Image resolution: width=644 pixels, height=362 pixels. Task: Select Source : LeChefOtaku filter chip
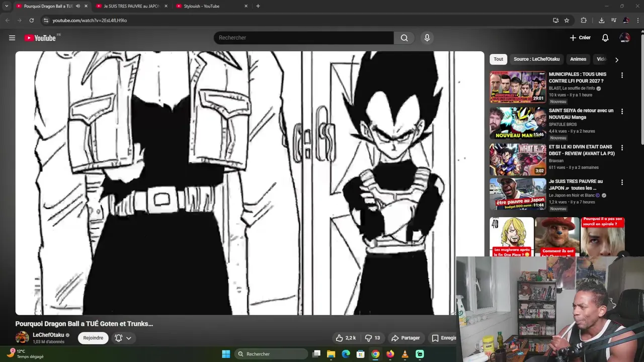[536, 59]
